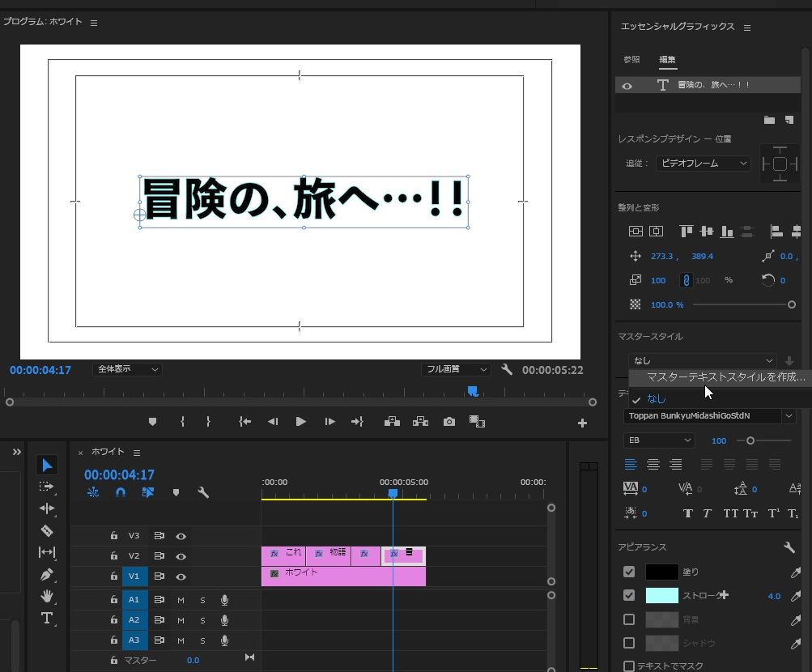Viewport: 812px width, 672px height.
Task: Select the Type tool in toolbox
Action: click(47, 618)
